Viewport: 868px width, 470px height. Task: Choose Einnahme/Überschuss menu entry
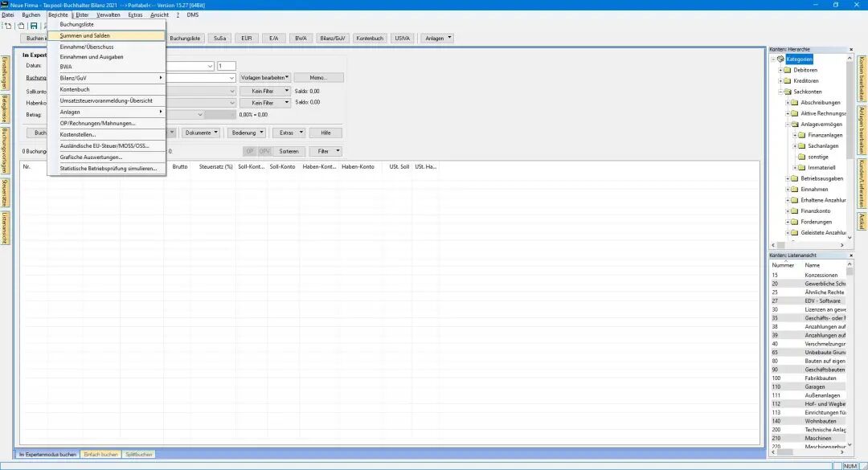tap(106, 47)
